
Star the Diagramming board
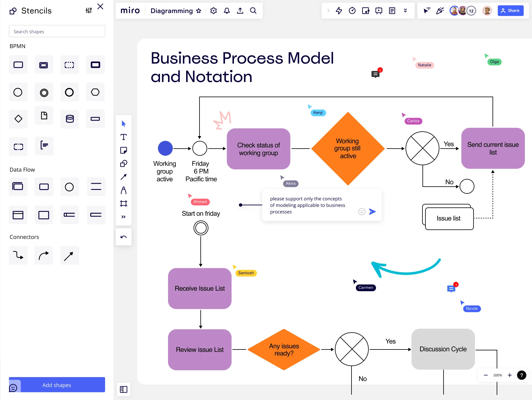click(x=199, y=11)
